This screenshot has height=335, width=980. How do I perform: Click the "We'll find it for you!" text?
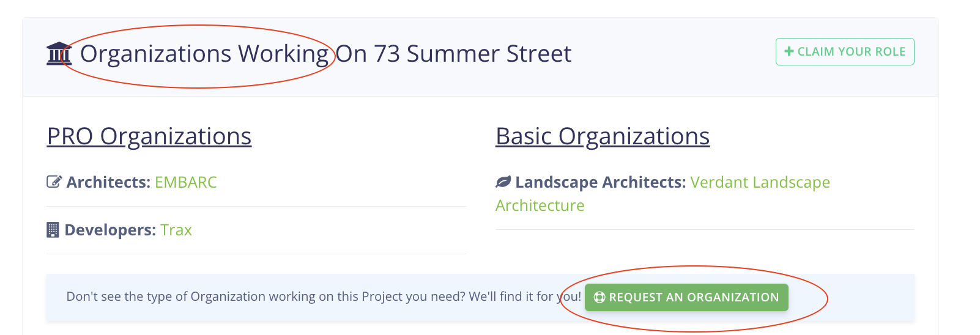tap(525, 296)
